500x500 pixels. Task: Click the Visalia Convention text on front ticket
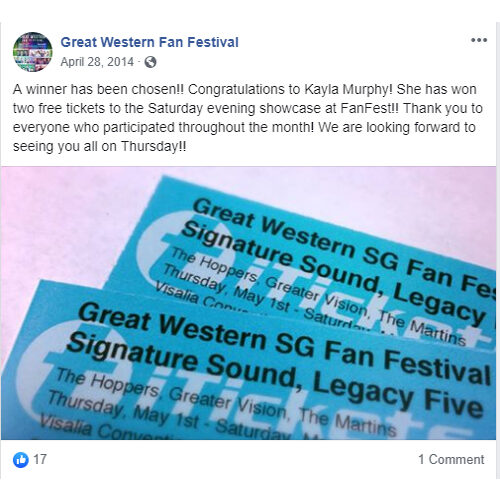[x=103, y=428]
